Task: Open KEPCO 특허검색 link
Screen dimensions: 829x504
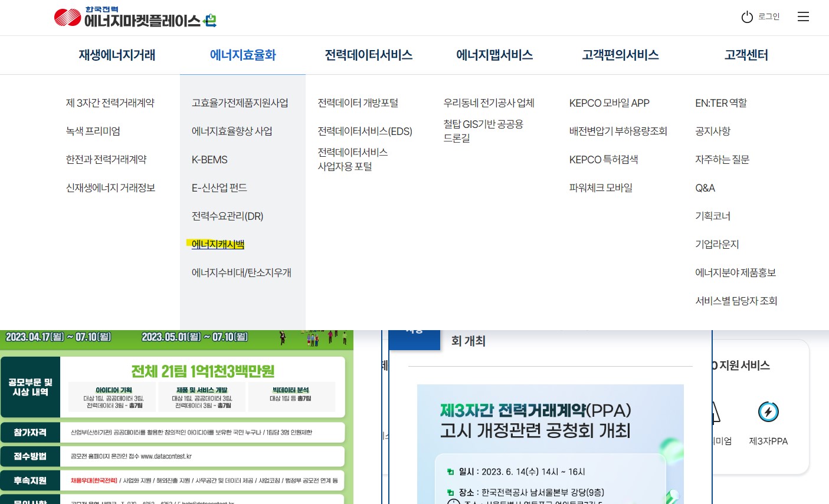Action: click(604, 160)
